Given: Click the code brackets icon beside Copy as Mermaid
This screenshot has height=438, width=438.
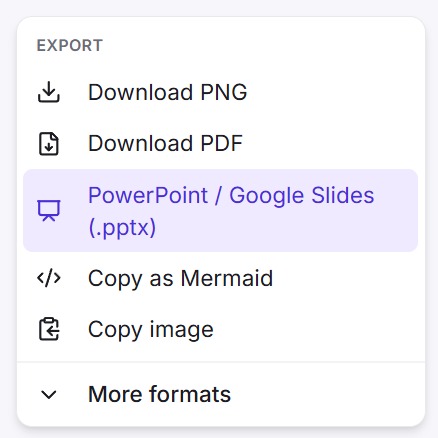Looking at the screenshot, I should click(x=49, y=278).
